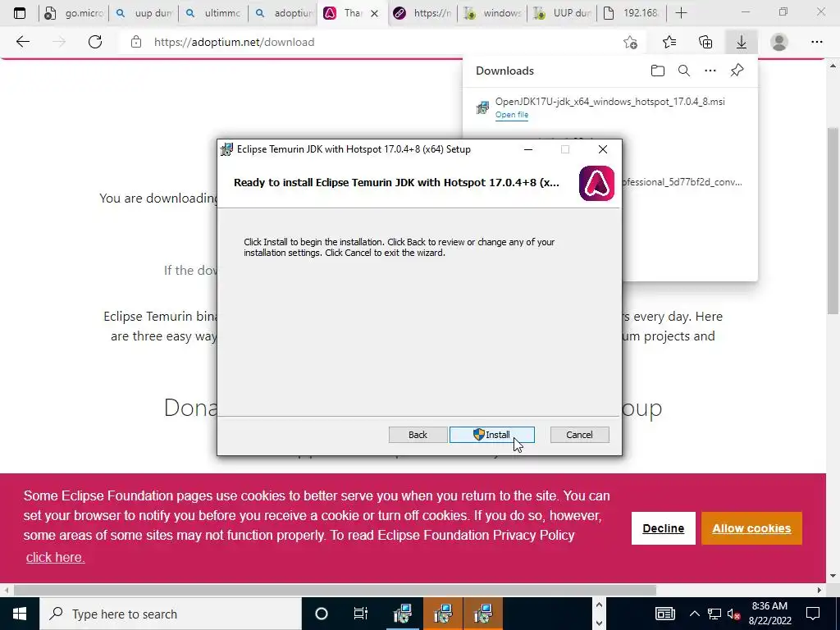Switch to the 'https://n' browser tab
The width and height of the screenshot is (840, 630).
422,13
